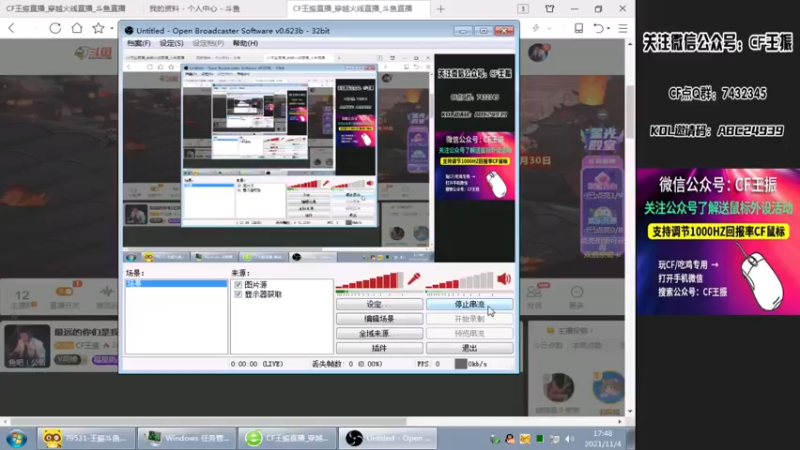Click the 编辑场景 edit scene button
800x450 pixels.
tap(379, 319)
